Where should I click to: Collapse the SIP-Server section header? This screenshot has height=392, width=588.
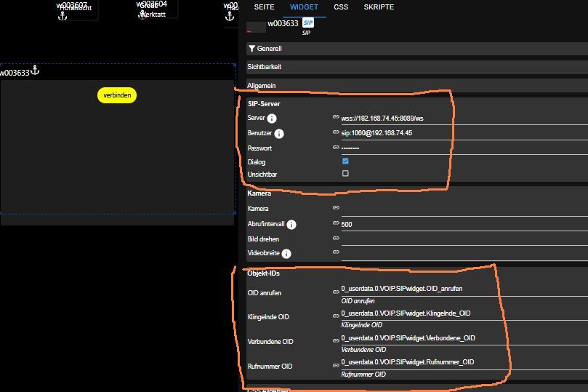click(264, 104)
